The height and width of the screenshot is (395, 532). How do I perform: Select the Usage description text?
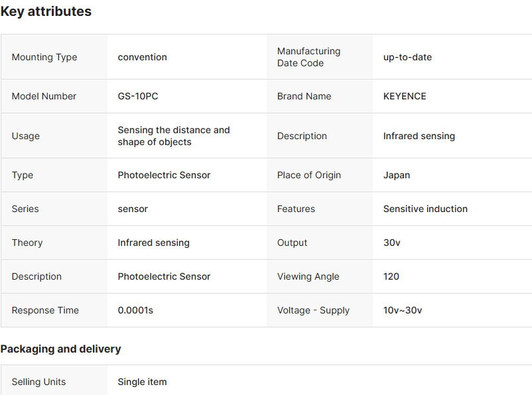(174, 136)
